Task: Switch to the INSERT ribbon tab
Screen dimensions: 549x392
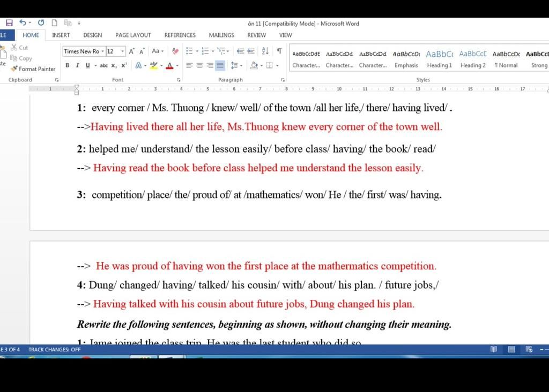Action: [61, 35]
